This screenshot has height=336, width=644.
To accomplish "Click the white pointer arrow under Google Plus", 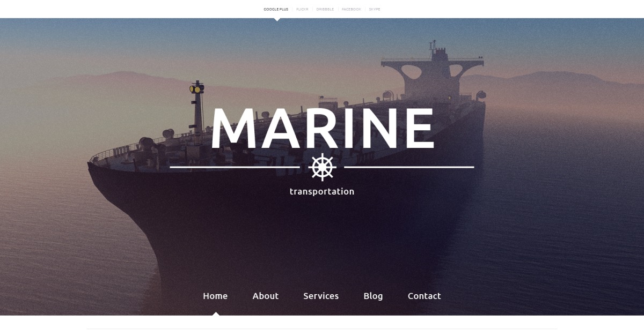I will [x=277, y=19].
